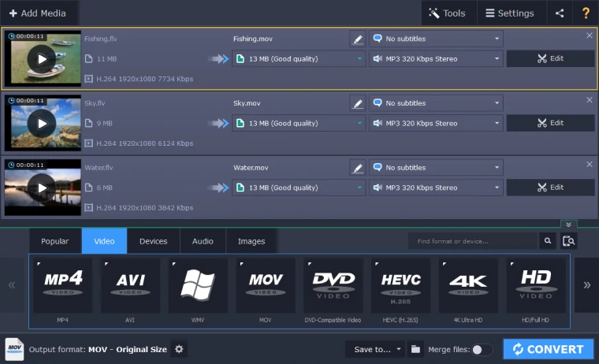Select the Fishing.flv filename text
The width and height of the screenshot is (599, 364).
click(101, 39)
